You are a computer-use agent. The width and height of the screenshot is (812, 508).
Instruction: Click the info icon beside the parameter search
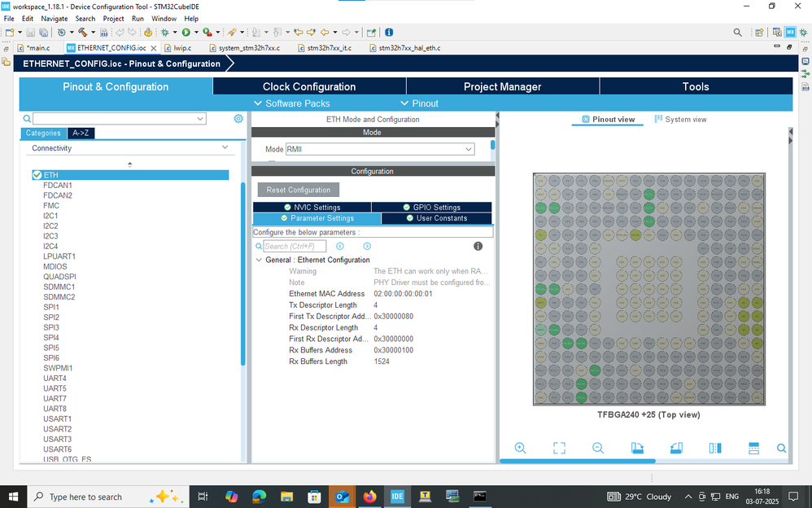(x=478, y=246)
